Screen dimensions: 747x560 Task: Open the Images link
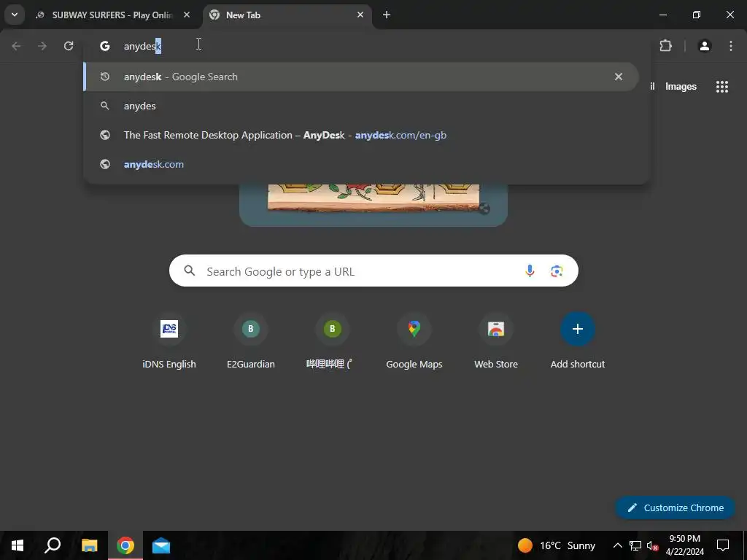681,87
